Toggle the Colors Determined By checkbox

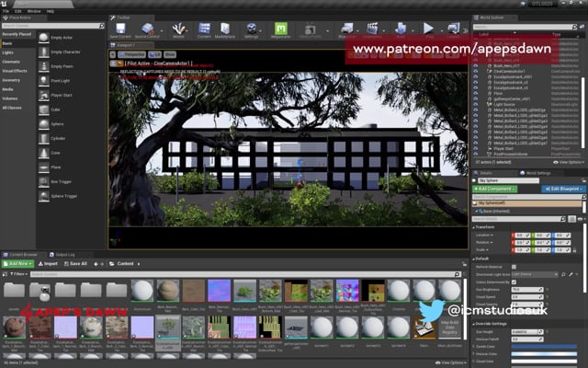click(514, 282)
